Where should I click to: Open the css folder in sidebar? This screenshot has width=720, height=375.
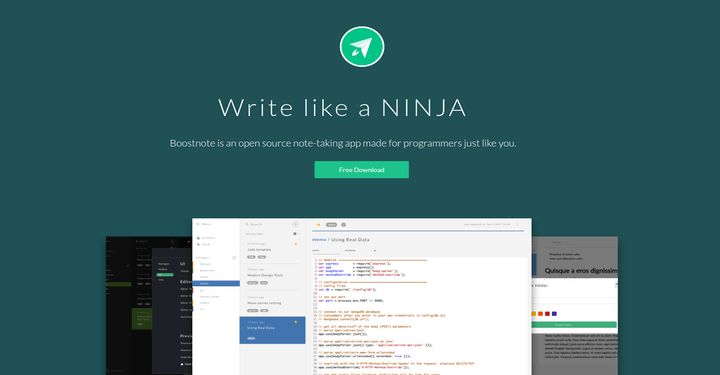[202, 309]
